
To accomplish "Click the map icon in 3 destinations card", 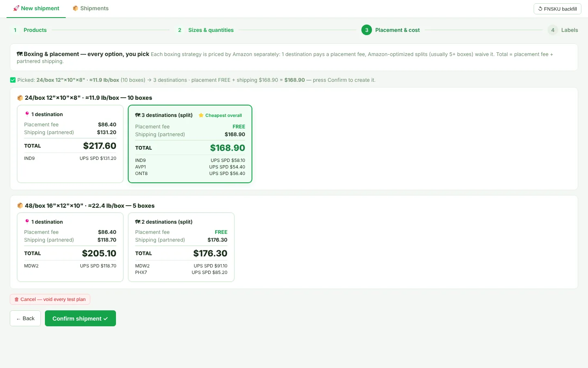I will pyautogui.click(x=138, y=115).
